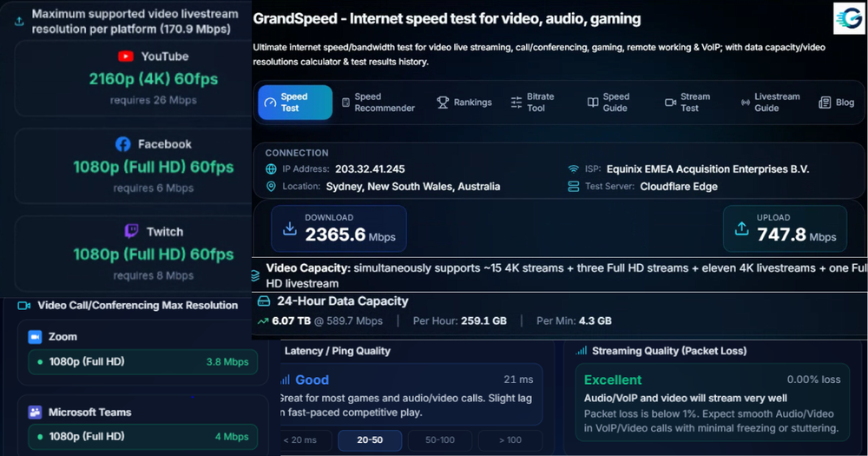868x456 pixels.
Task: Open the Stream Test tab
Action: pyautogui.click(x=687, y=102)
